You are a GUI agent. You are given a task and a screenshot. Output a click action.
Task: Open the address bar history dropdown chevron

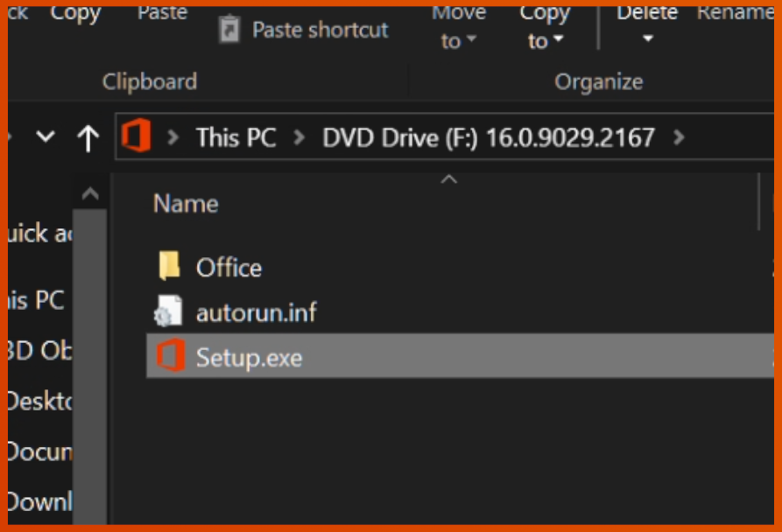[46, 136]
